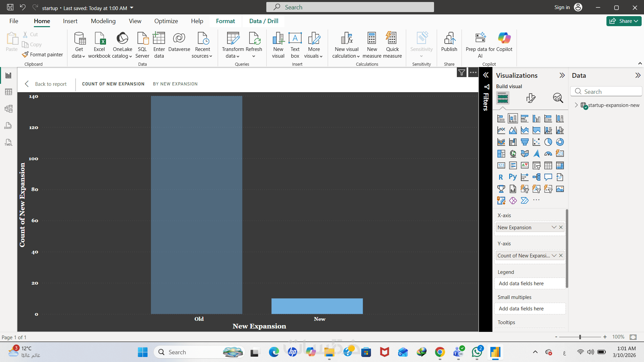Select the Build visual fields icon
Screen dimensions: 644x362
click(502, 98)
